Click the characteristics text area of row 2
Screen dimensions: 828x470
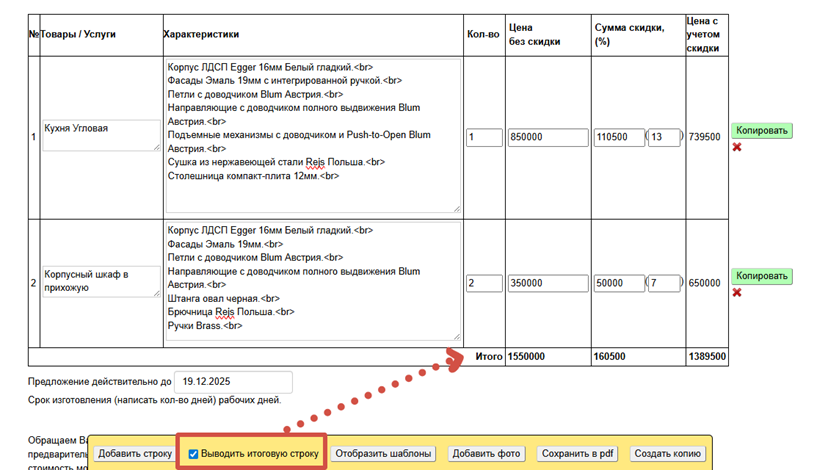[312, 281]
